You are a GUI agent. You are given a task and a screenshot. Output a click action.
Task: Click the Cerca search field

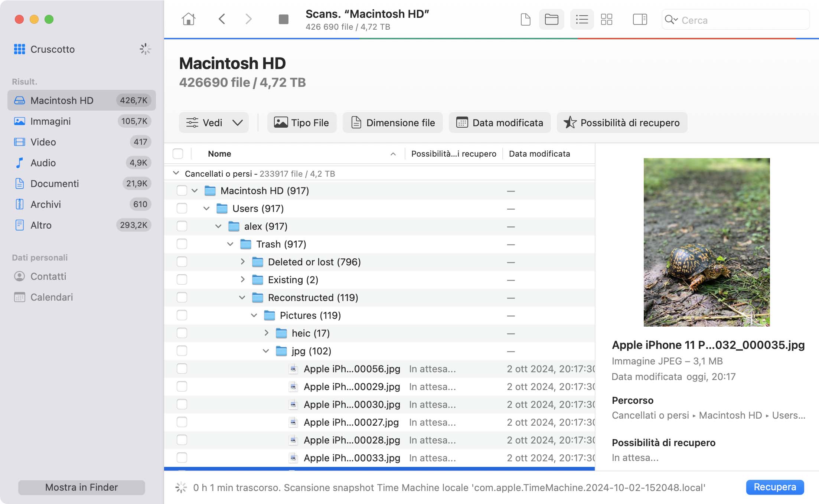click(x=735, y=20)
